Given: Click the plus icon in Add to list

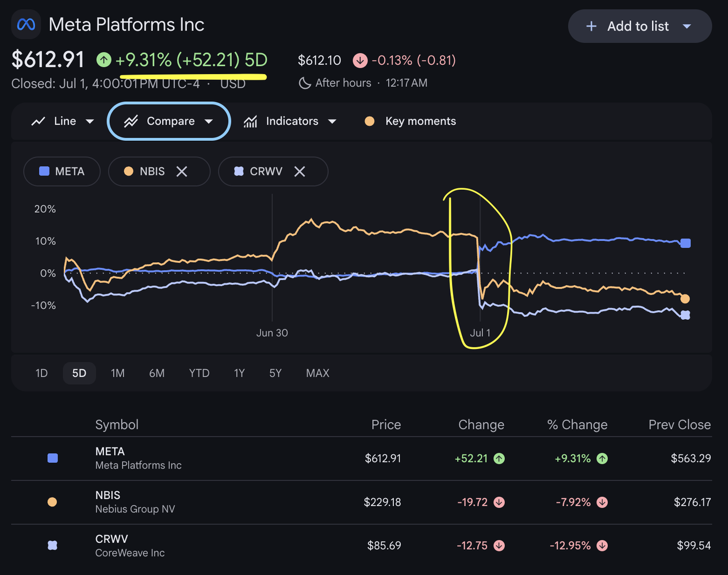Looking at the screenshot, I should 591,26.
